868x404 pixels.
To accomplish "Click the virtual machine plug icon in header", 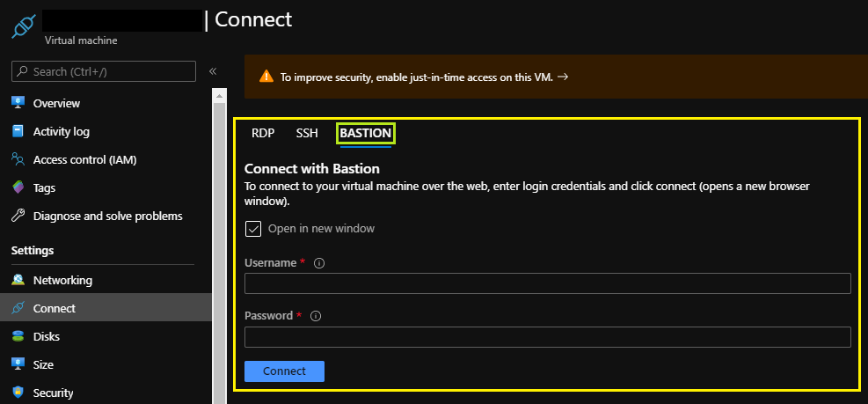I will pos(24,26).
